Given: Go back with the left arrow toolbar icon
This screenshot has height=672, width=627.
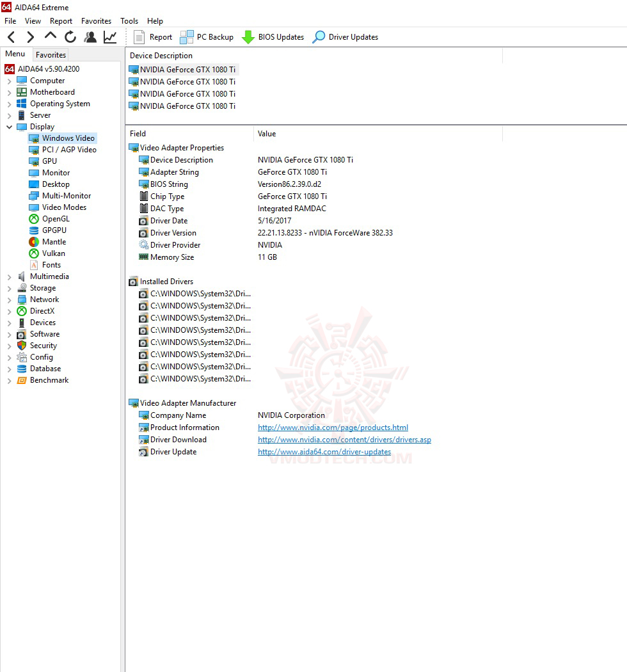Looking at the screenshot, I should coord(12,37).
